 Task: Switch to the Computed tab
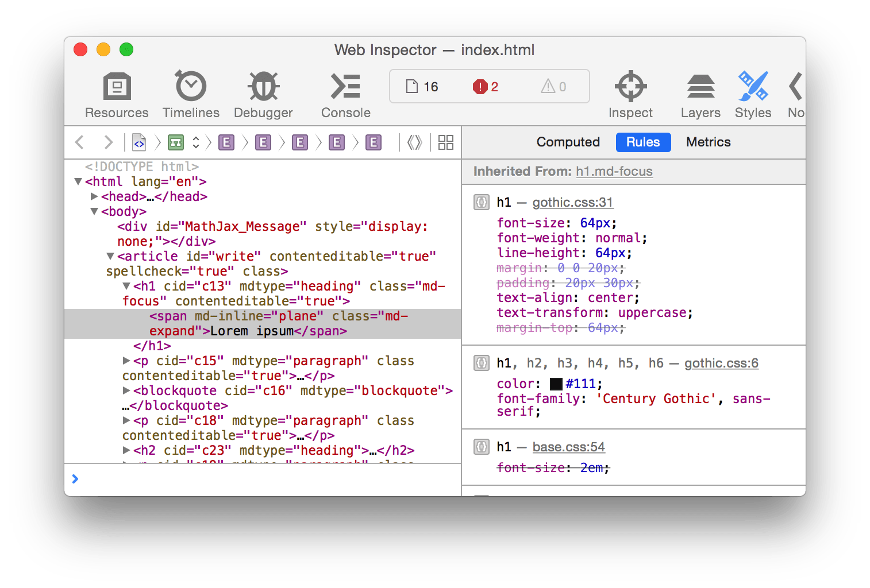568,142
